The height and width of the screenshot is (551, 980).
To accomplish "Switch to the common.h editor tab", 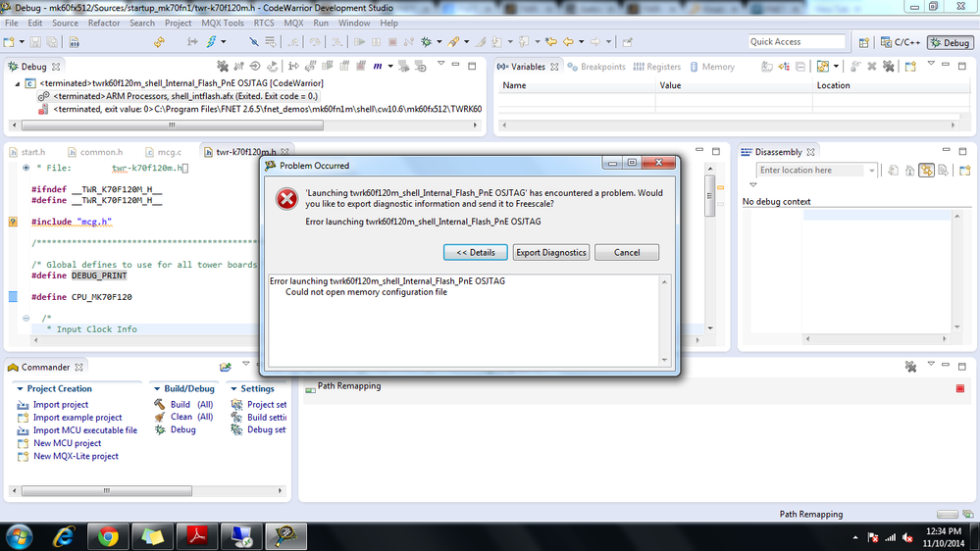I will [x=95, y=152].
